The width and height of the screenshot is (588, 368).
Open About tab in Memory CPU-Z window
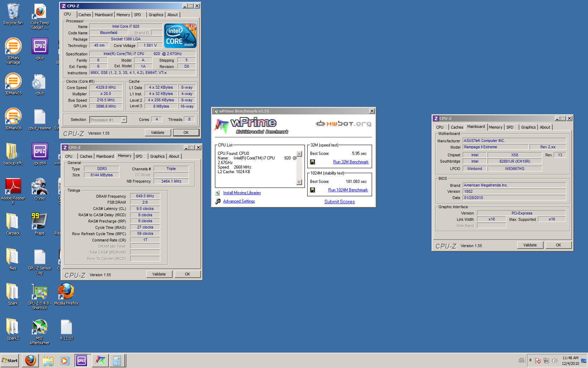coord(174,156)
